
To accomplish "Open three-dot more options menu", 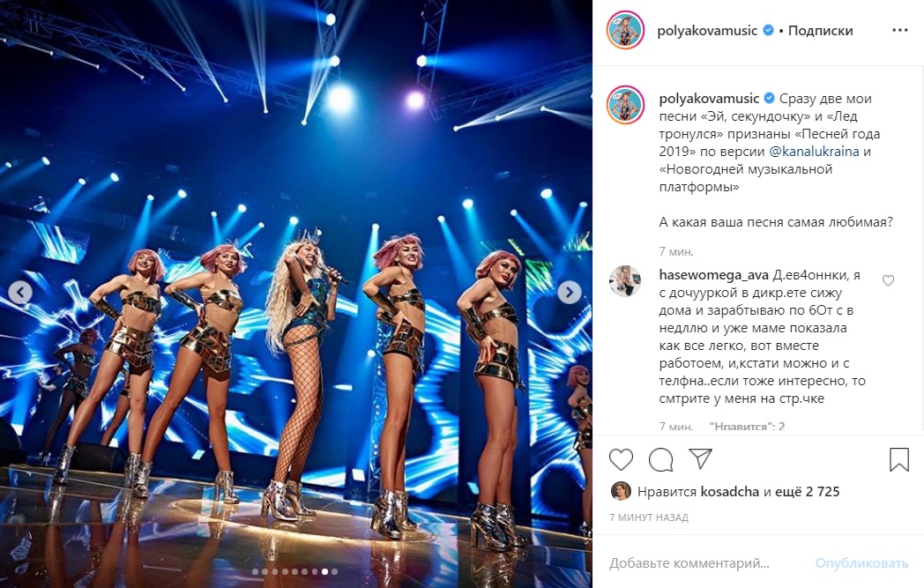I will pos(899,31).
